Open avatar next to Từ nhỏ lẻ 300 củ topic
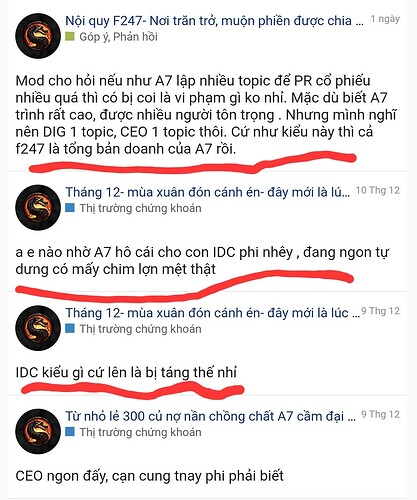417x500 pixels. 38,431
